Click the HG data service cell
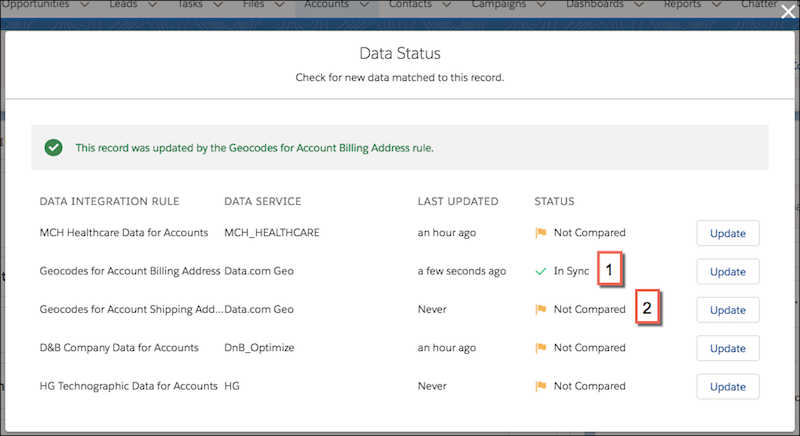 232,386
